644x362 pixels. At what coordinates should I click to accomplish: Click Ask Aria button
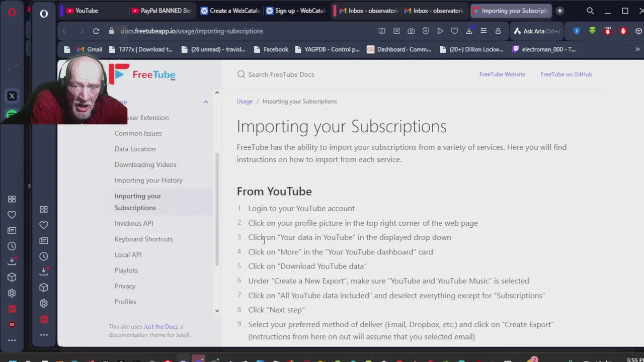click(536, 31)
